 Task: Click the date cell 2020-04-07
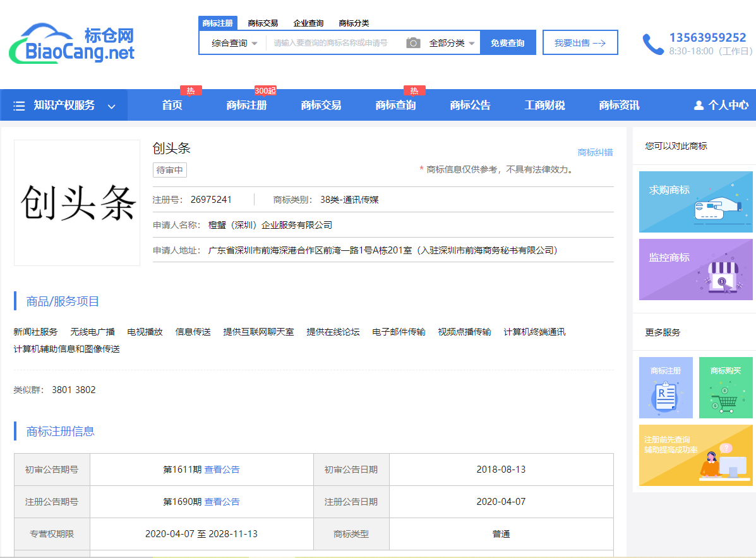(501, 502)
